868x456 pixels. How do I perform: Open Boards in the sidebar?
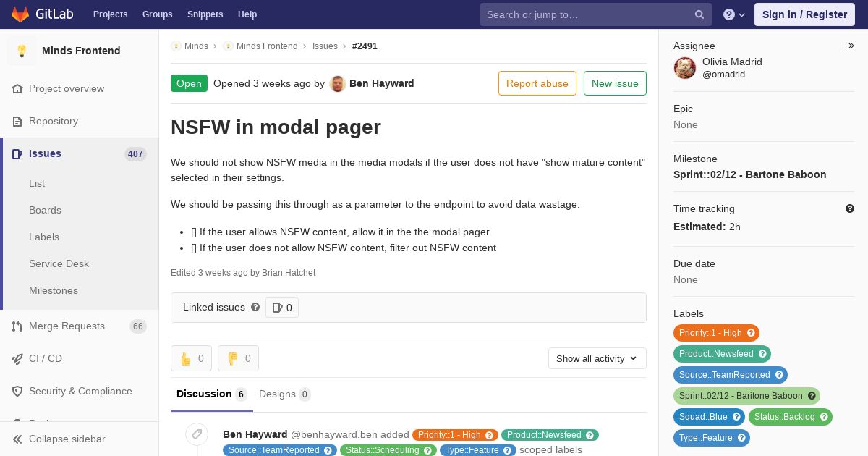click(x=45, y=210)
